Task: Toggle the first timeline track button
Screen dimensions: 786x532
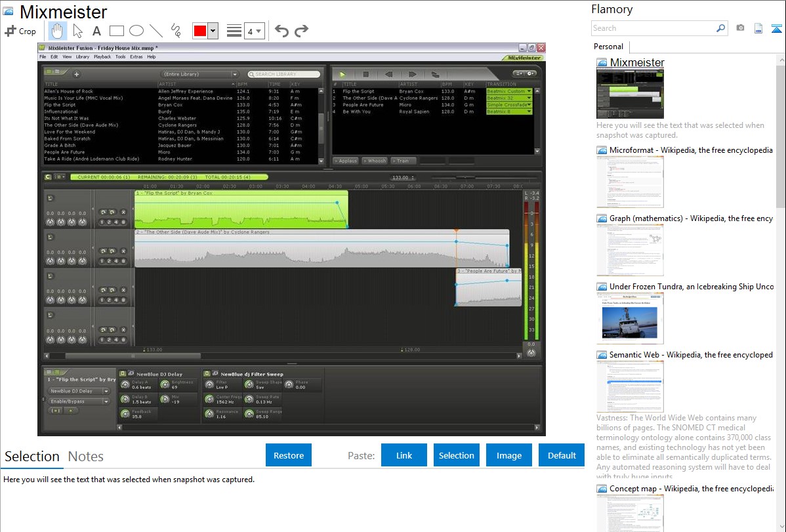Action: click(x=51, y=198)
